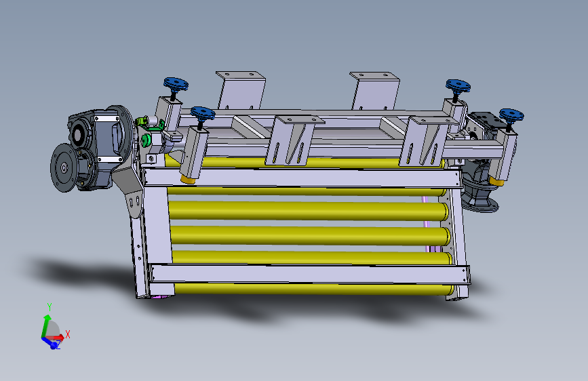Select the round motor flange disc at far left
Image resolution: width=588 pixels, height=381 pixels.
64,167
